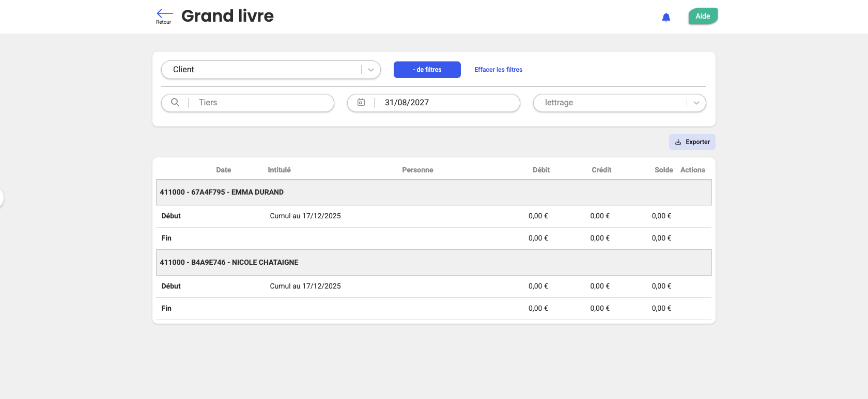Click the Solde column header
Screen dimensions: 868x399
click(663, 170)
